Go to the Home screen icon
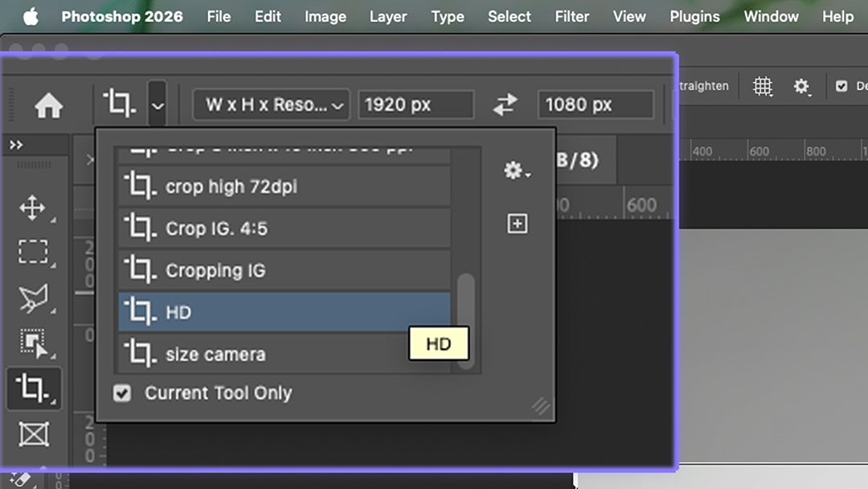The image size is (868, 489). (x=49, y=105)
